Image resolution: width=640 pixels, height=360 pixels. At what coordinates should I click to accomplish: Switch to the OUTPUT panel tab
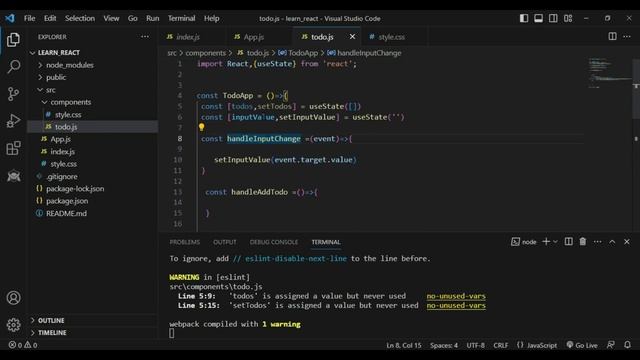coord(224,242)
